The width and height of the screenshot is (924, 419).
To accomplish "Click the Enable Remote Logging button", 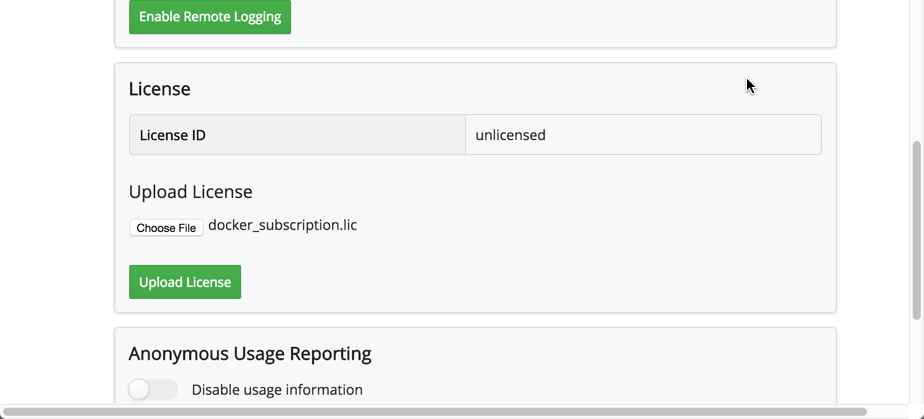I will (210, 17).
